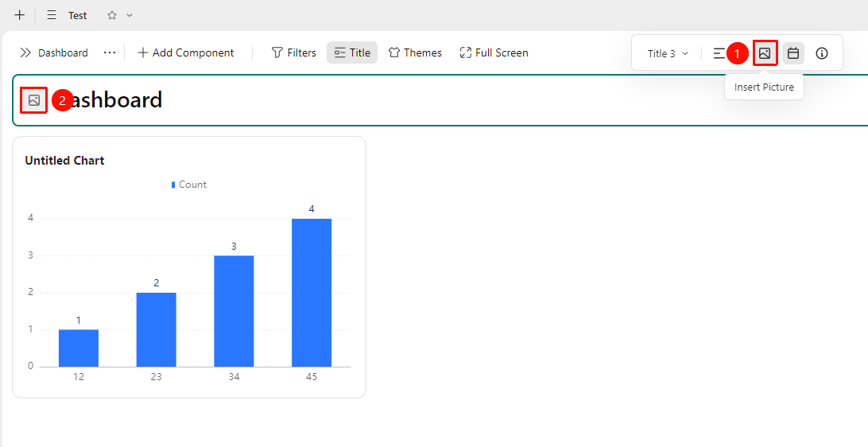Viewport: 868px width, 447px height.
Task: Collapse sidebar with double-arrow Dashboard icon
Action: pos(25,52)
